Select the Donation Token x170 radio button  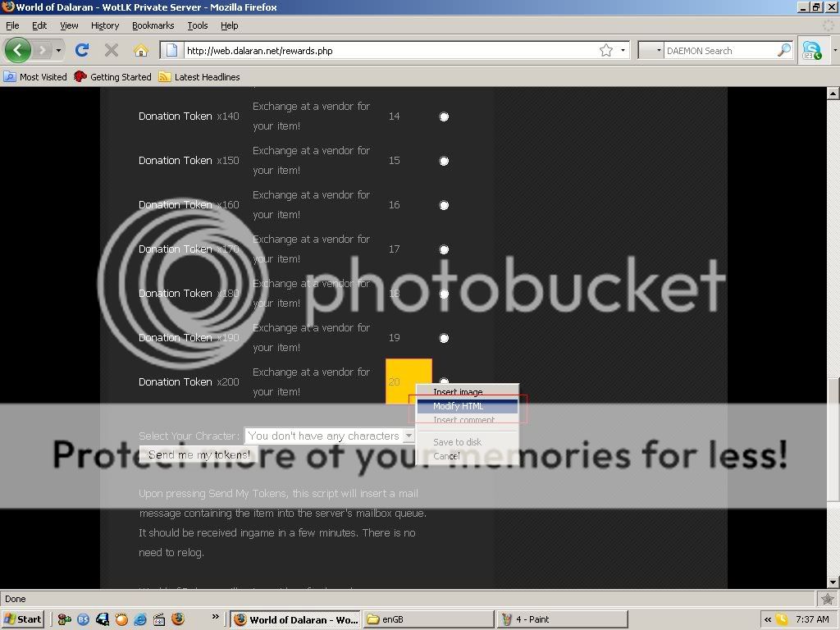coord(444,249)
